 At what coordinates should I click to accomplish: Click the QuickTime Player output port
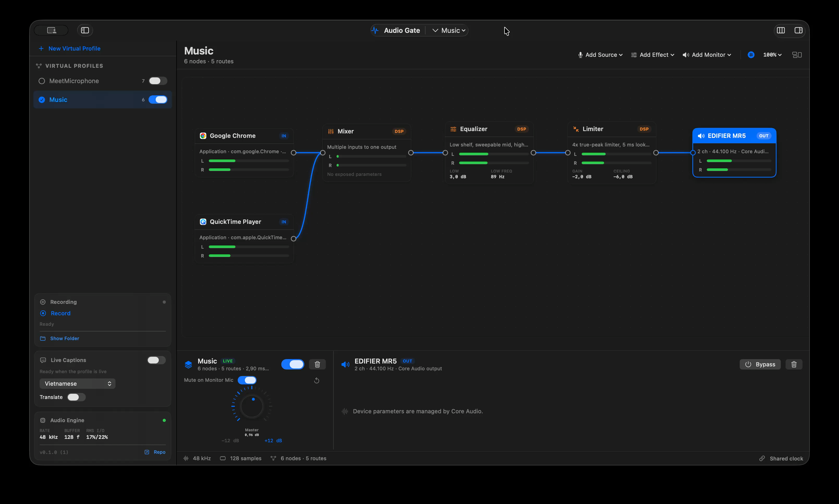[294, 239]
